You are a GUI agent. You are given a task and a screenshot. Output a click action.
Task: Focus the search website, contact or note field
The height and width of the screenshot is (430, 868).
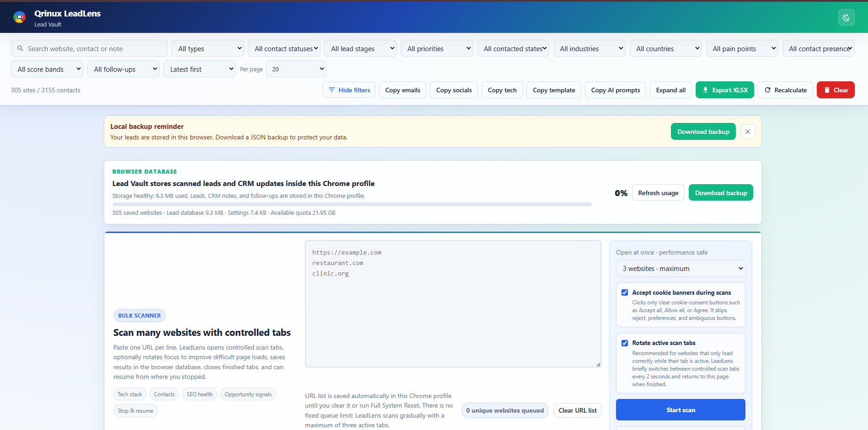tap(89, 48)
